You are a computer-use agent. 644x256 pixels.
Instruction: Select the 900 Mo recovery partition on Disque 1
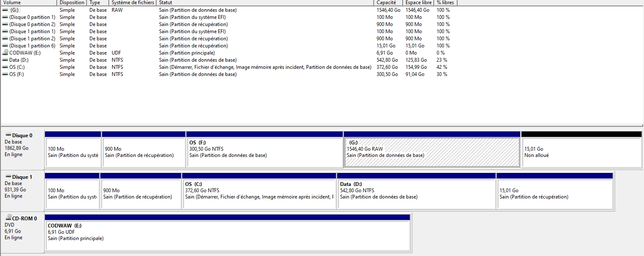coord(141,191)
